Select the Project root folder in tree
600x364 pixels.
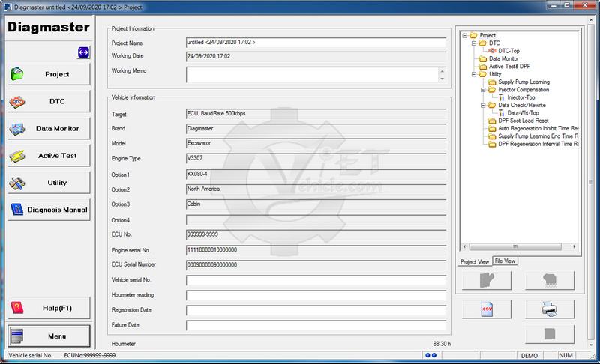[x=487, y=35]
